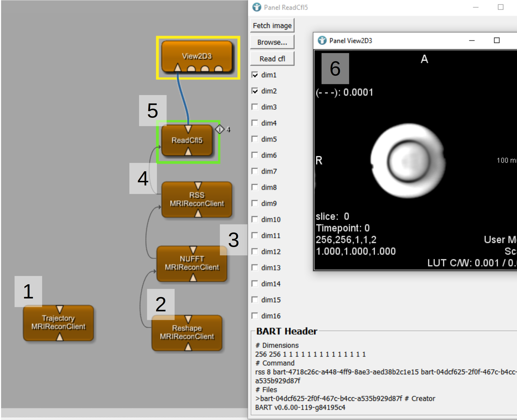The height and width of the screenshot is (420, 517).
Task: Tick the dim16 checkbox
Action: (x=255, y=316)
